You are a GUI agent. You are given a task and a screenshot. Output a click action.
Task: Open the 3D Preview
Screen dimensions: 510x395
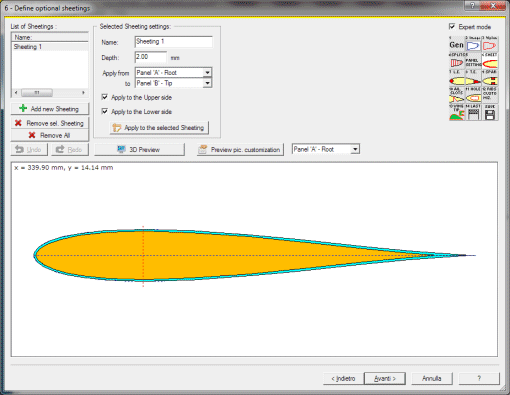click(139, 149)
